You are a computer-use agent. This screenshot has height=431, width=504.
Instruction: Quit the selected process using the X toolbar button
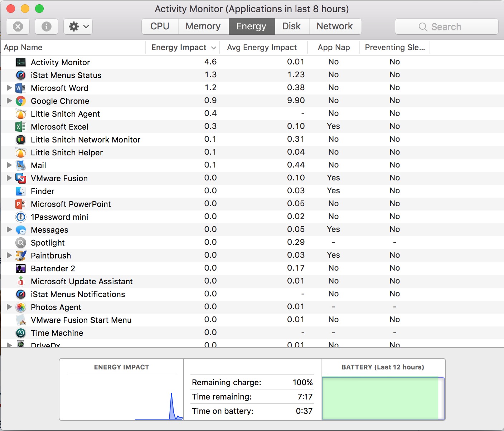coord(18,26)
